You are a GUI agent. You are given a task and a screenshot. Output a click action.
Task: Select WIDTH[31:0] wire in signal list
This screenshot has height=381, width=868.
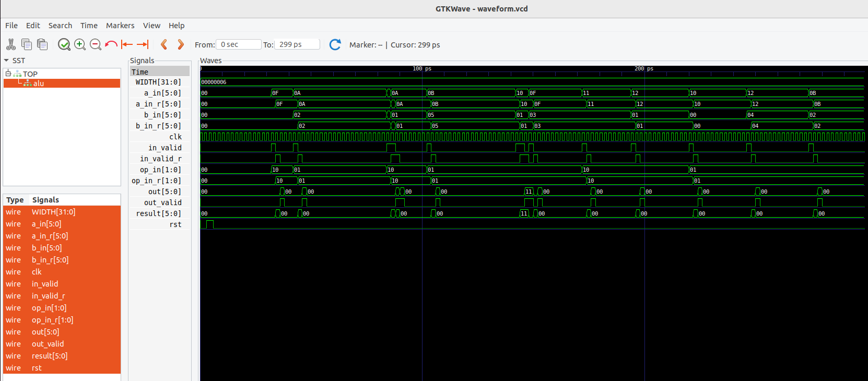[62, 212]
